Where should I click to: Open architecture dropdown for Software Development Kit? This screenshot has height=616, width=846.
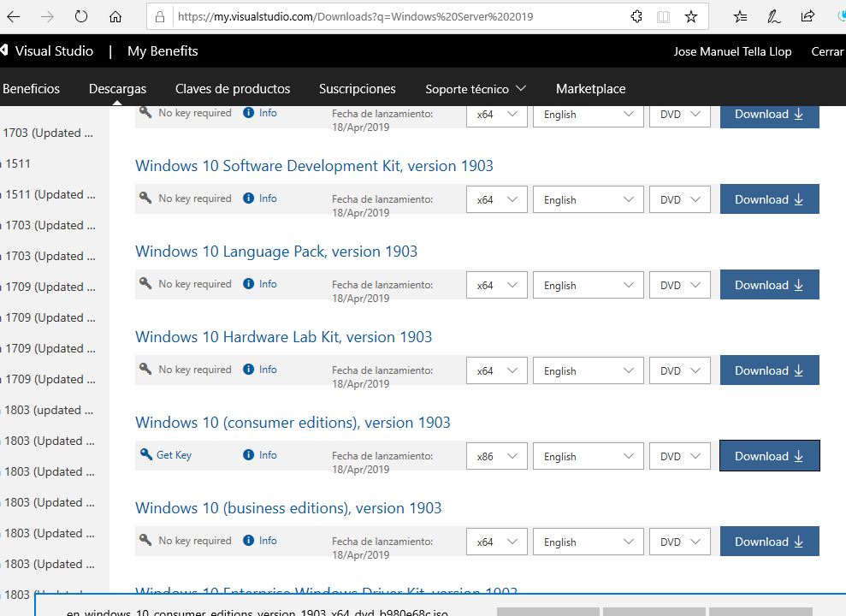[x=496, y=199]
